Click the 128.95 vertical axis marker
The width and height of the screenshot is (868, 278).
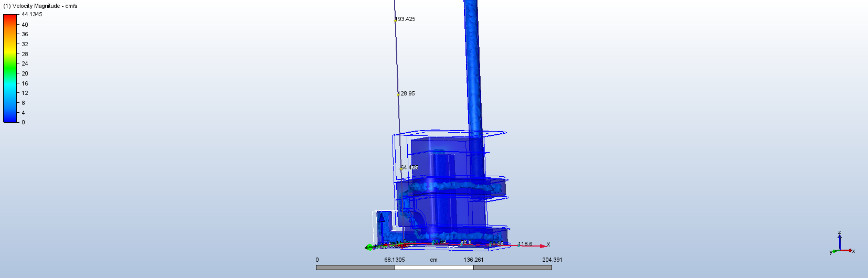(406, 93)
